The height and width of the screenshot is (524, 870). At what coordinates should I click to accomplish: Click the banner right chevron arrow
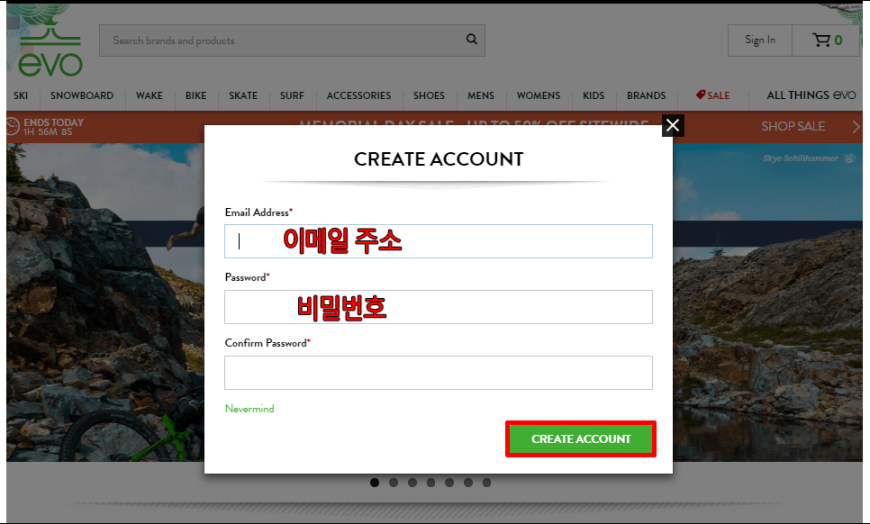pos(856,127)
